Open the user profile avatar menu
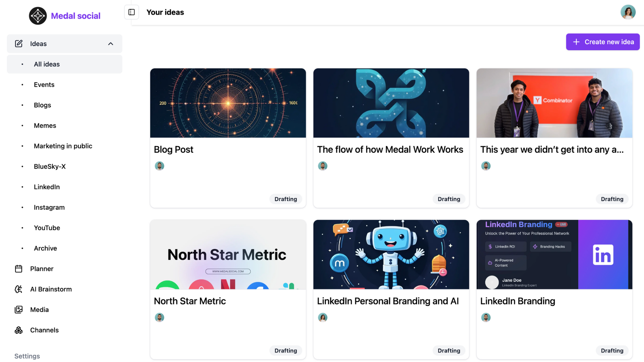 (x=628, y=12)
